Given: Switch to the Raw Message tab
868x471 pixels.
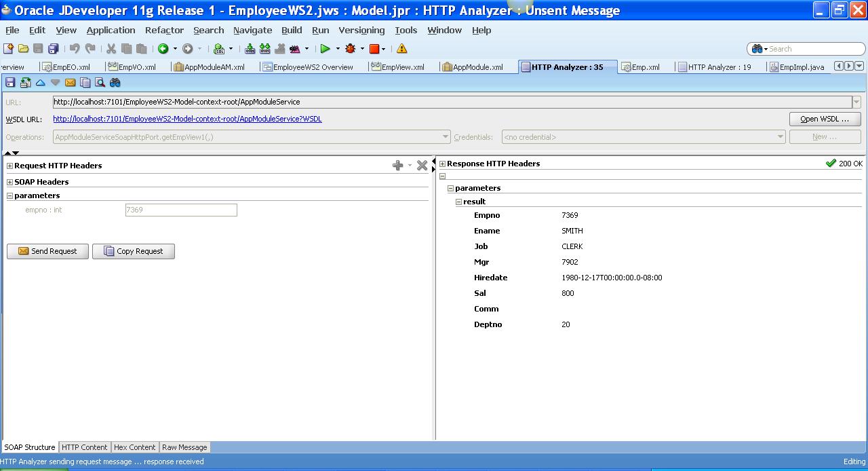Looking at the screenshot, I should click(184, 447).
